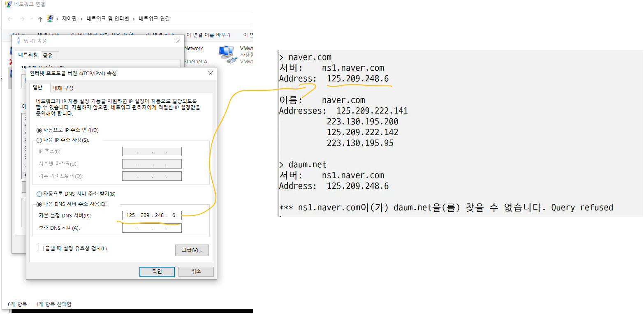The image size is (644, 314).
Task: Click the address bar network icon
Action: click(50, 18)
